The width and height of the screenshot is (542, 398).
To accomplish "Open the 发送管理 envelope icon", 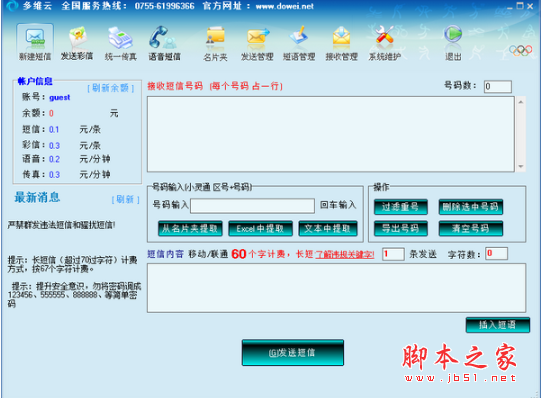I will [x=257, y=43].
